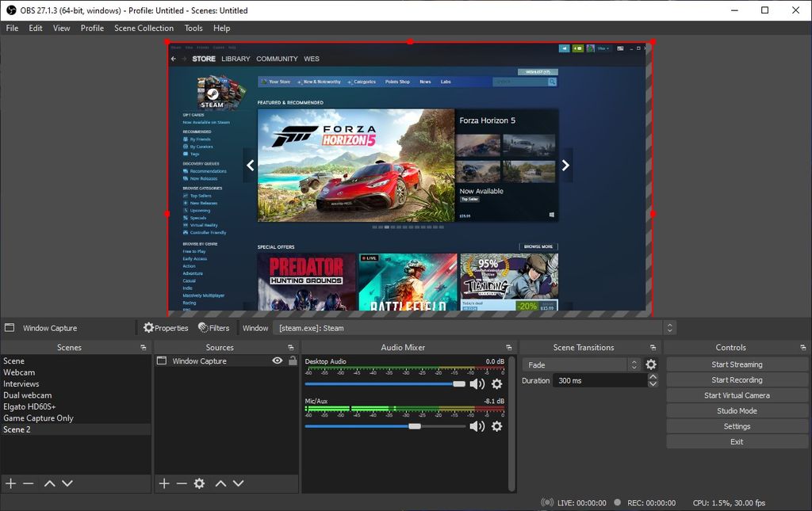Mute the Mic/Aux audio channel

pyautogui.click(x=478, y=425)
